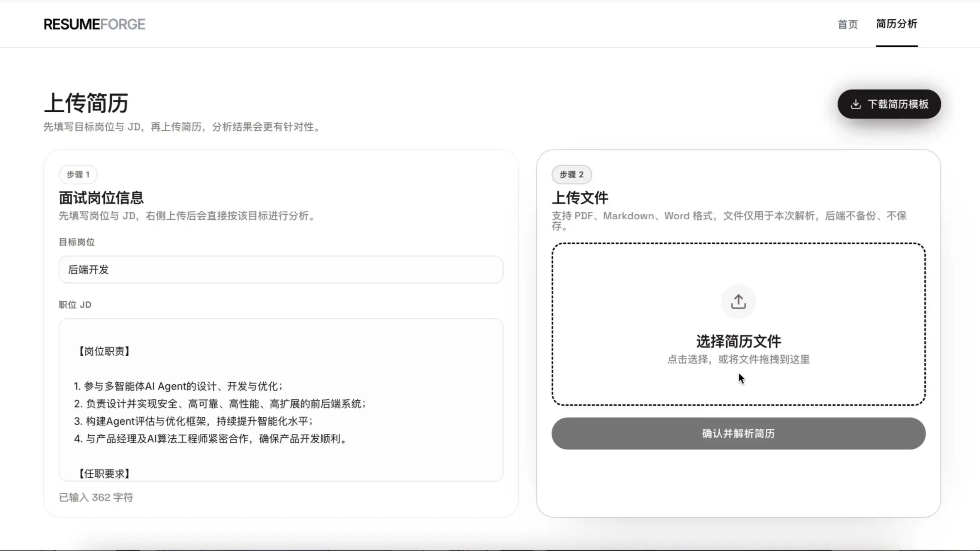Click the 上传简历 page title
980x551 pixels.
(86, 103)
